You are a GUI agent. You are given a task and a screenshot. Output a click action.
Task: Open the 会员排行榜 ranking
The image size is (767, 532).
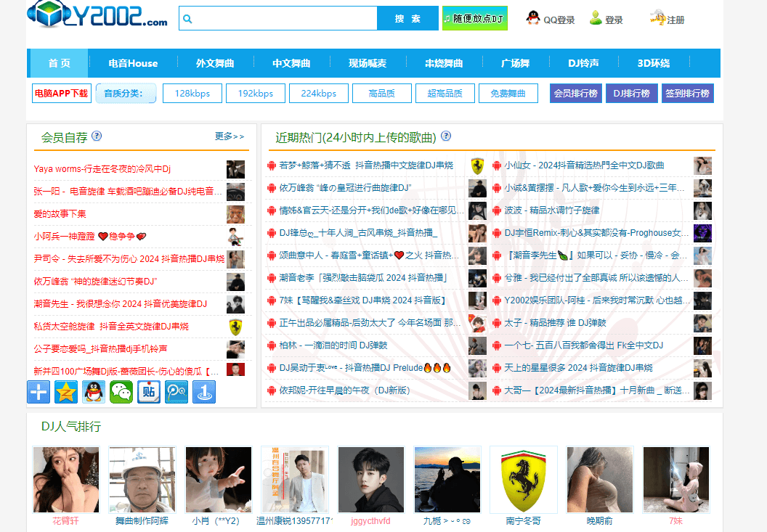[x=576, y=94]
